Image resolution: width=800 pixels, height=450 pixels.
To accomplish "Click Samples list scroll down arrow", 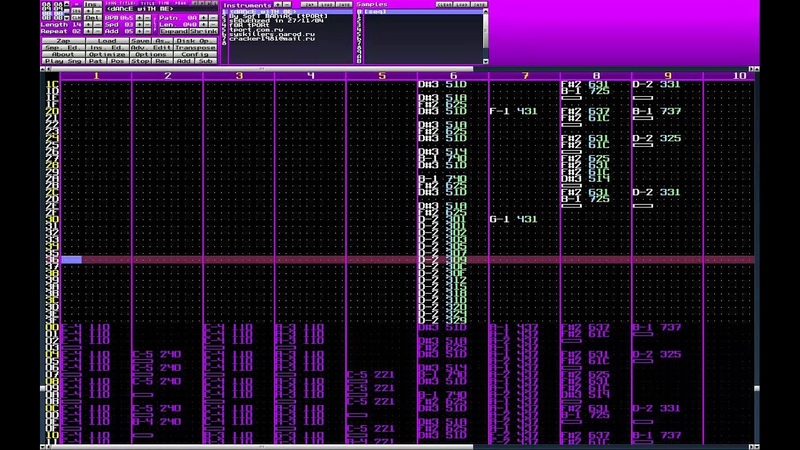I will [x=486, y=62].
